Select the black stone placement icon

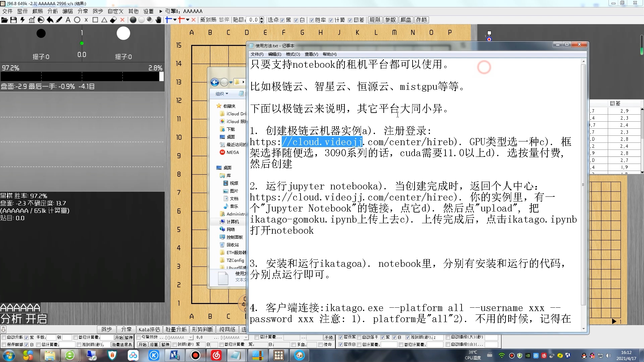133,20
